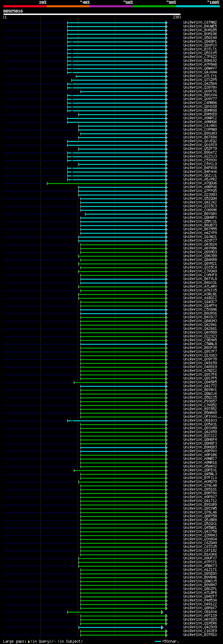Select hit label UniRef100_C5WNL8
The height and width of the screenshot is (644, 223).
pos(200,344)
